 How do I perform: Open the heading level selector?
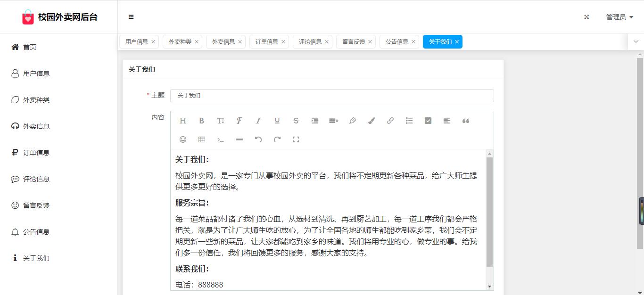pyautogui.click(x=183, y=121)
